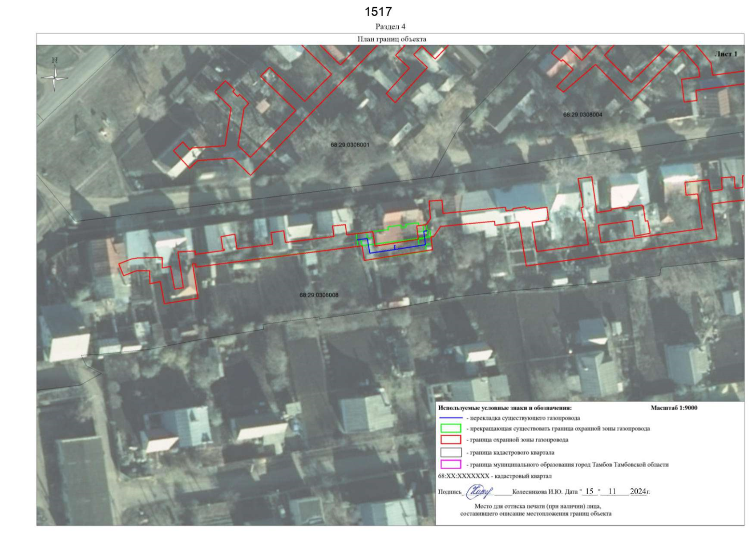
Task: Click the cadastral quarter boundary legend box
Action: (x=450, y=452)
